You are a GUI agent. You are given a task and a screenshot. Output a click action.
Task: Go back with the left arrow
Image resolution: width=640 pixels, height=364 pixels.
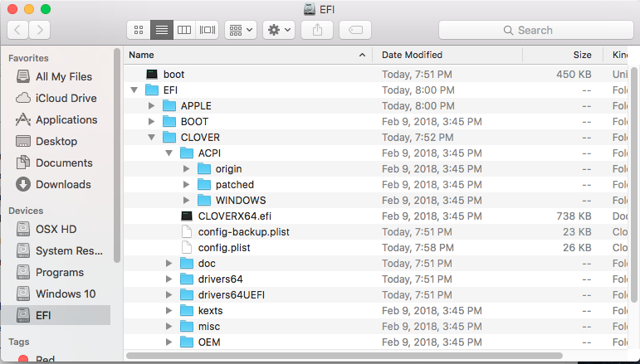17,30
